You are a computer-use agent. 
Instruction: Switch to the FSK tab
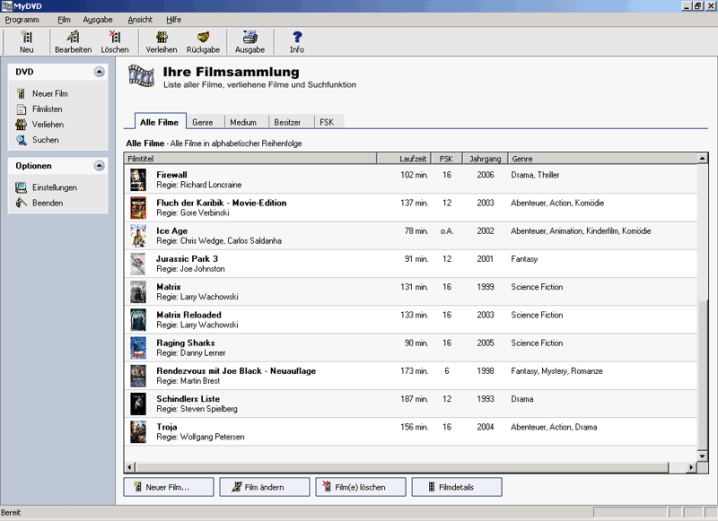[x=327, y=122]
